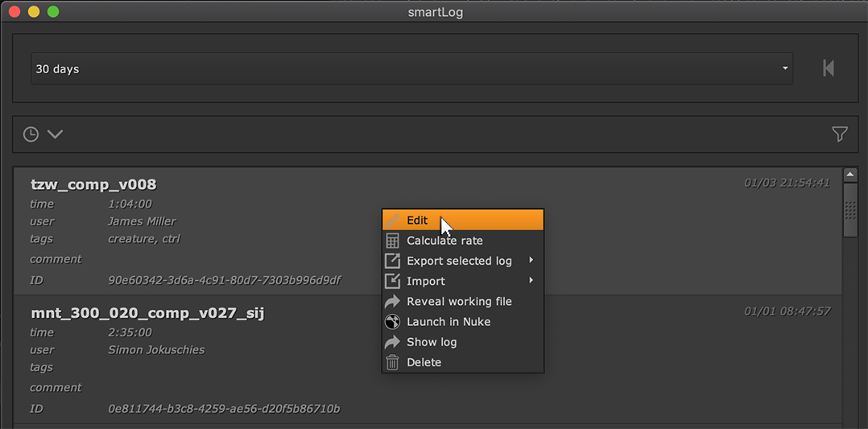This screenshot has width=868, height=429.
Task: Select Show log menu entry
Action: 432,342
